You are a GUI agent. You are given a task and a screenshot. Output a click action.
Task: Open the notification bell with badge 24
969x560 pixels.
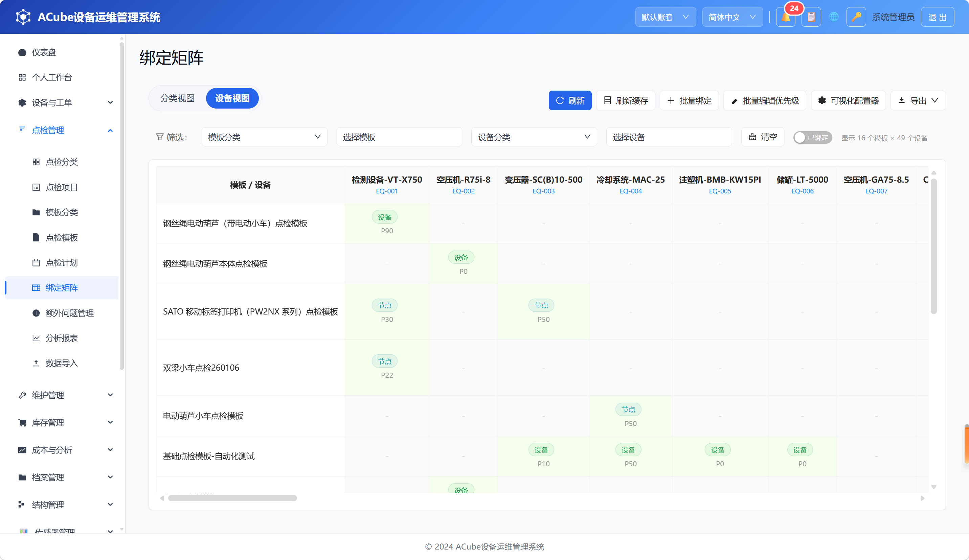[786, 17]
